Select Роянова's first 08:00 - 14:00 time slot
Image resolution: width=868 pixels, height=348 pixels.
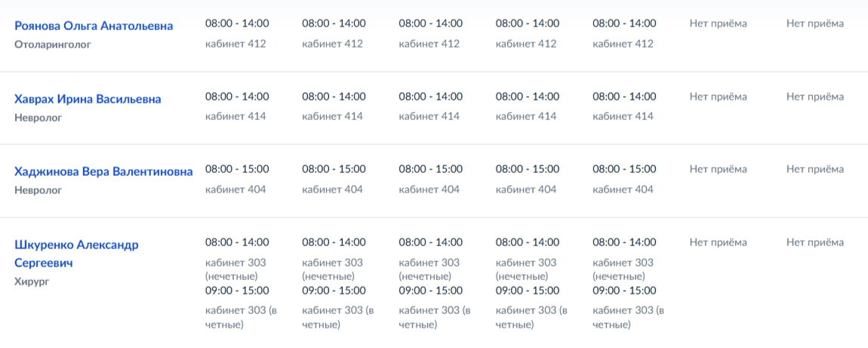pos(237,23)
